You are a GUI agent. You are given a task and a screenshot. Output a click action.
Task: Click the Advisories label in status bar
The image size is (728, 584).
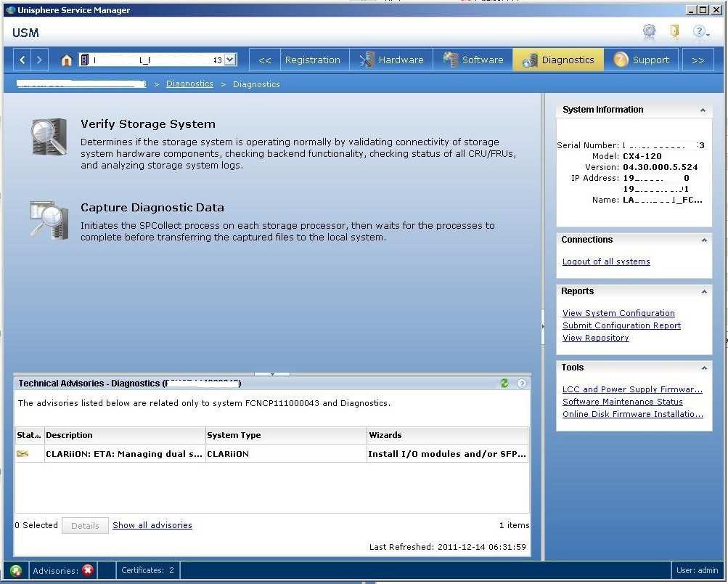(x=55, y=570)
